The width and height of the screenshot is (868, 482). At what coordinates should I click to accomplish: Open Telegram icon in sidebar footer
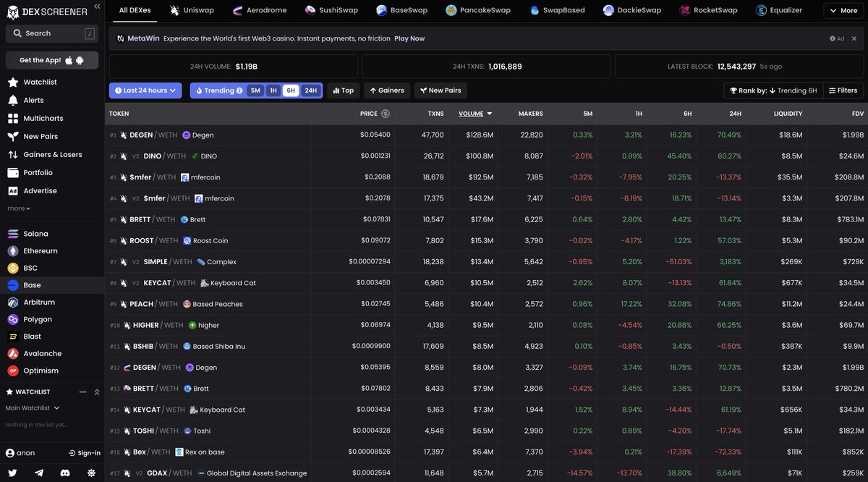(39, 473)
